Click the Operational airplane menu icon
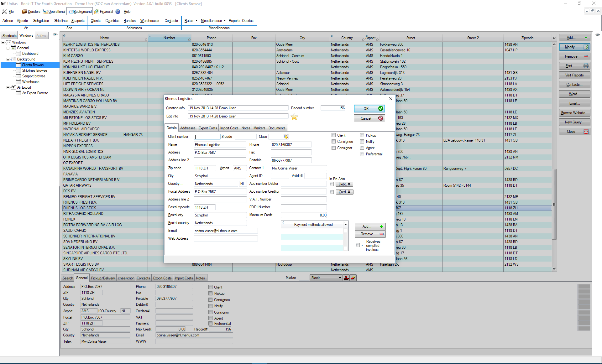602x364 pixels. pyautogui.click(x=45, y=12)
